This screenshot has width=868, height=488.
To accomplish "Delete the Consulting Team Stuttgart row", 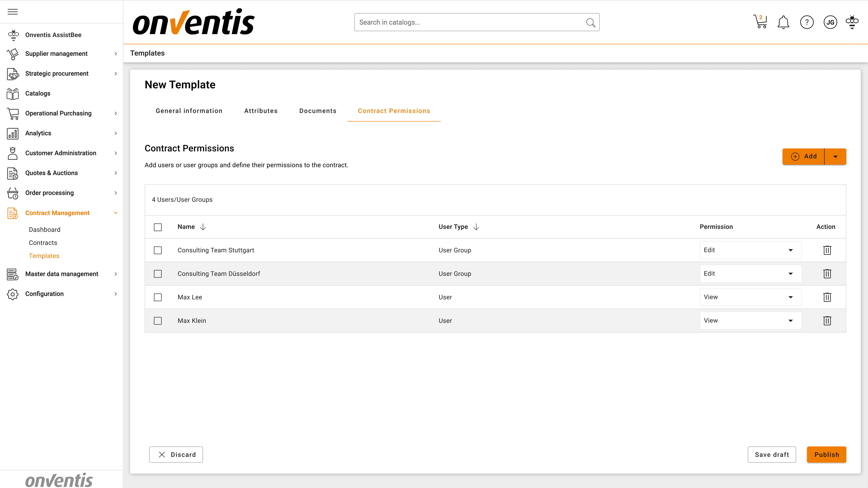I will (x=827, y=250).
